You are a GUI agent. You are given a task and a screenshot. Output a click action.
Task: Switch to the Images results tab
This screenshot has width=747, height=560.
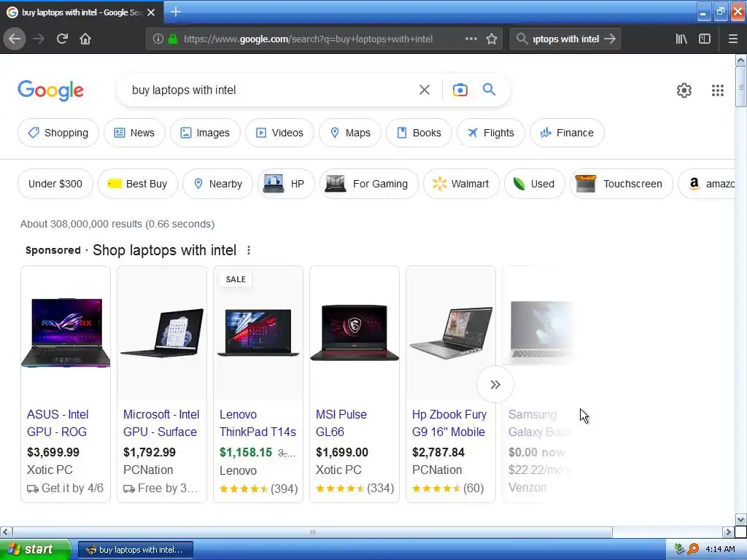pos(205,133)
